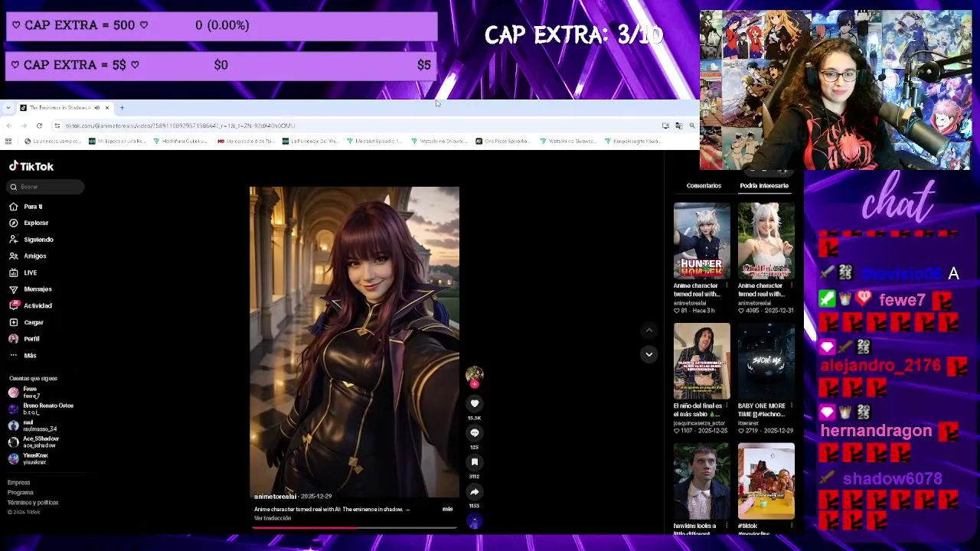Expand the Empresa footer section
This screenshot has width=980, height=551.
(18, 483)
